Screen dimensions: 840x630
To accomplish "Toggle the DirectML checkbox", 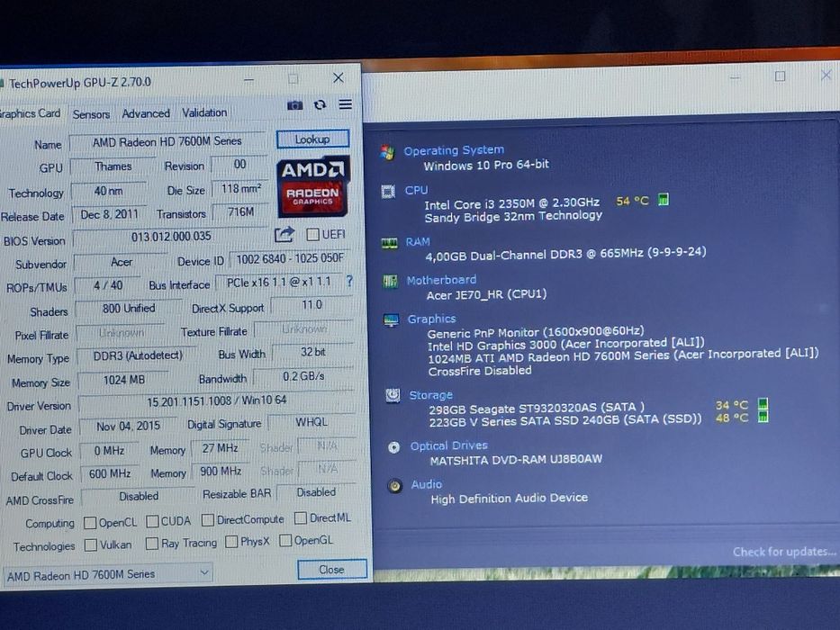I will tap(301, 517).
